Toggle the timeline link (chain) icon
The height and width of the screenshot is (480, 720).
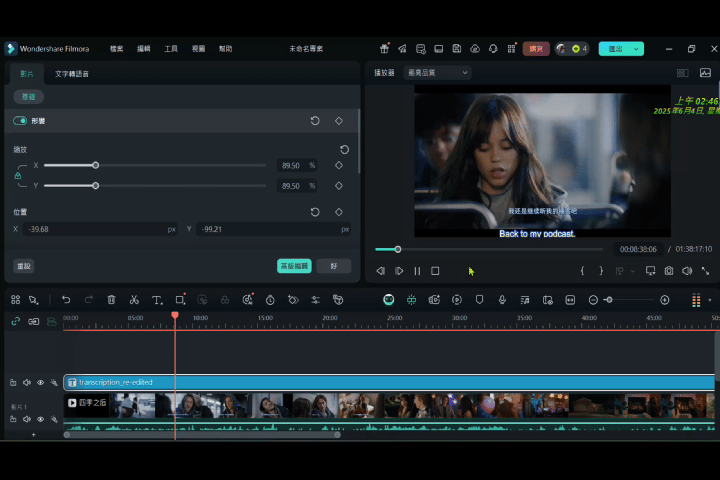pyautogui.click(x=16, y=322)
